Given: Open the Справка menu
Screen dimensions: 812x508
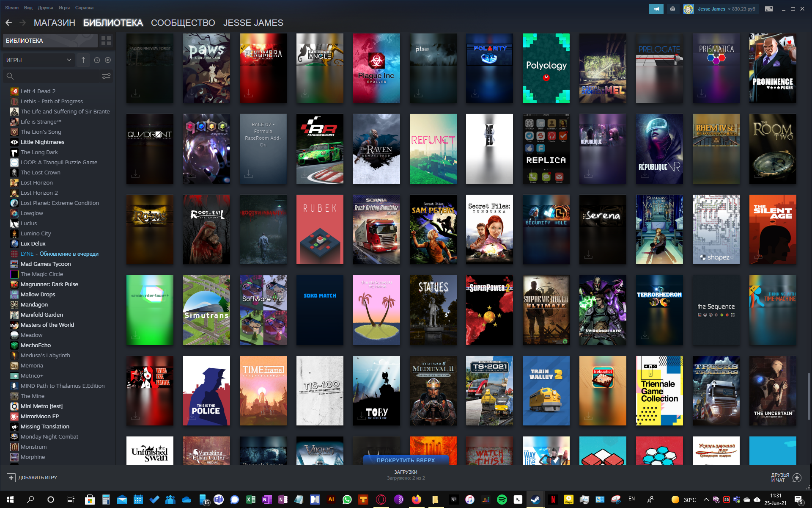Looking at the screenshot, I should pyautogui.click(x=84, y=8).
